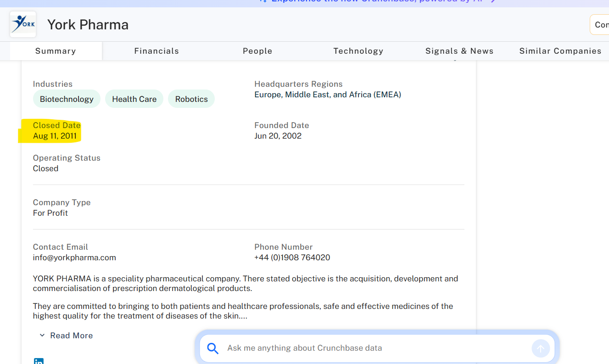Switch to the Financials tab
The width and height of the screenshot is (609, 364).
tap(156, 51)
